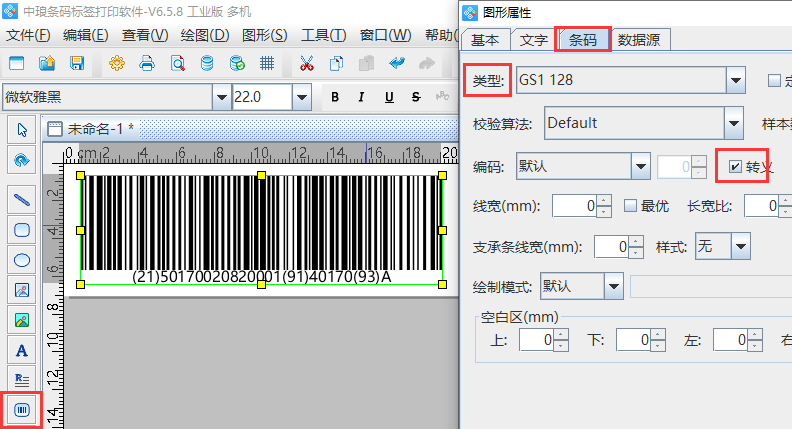792x429 pixels.
Task: Expand the 类型 GS1 128 dropdown
Action: 736,79
